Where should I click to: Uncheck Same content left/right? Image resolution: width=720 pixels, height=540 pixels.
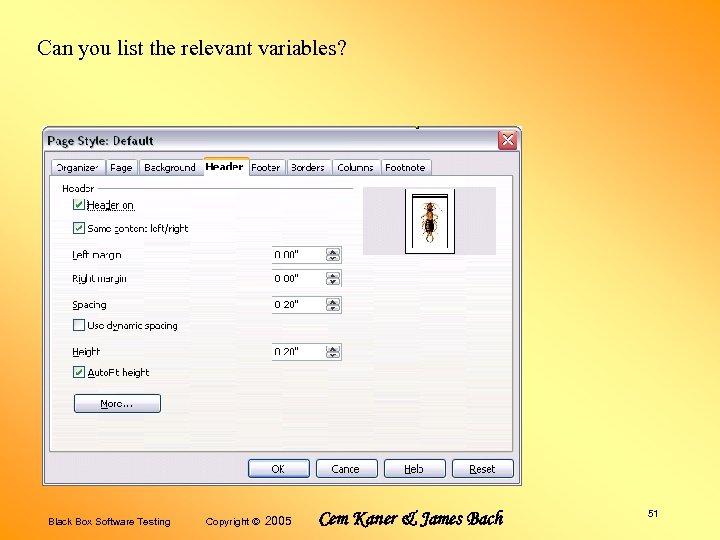click(x=79, y=228)
